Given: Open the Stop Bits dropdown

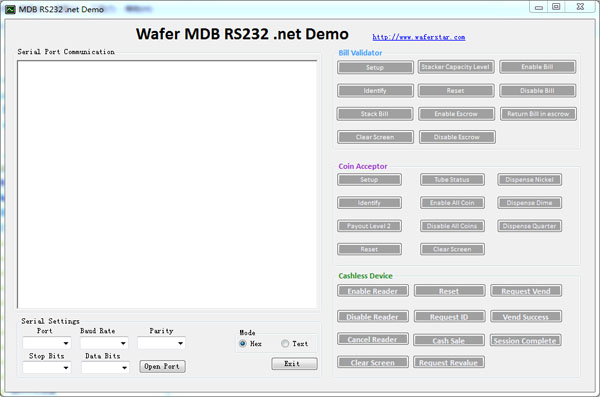Looking at the screenshot, I should pos(47,368).
